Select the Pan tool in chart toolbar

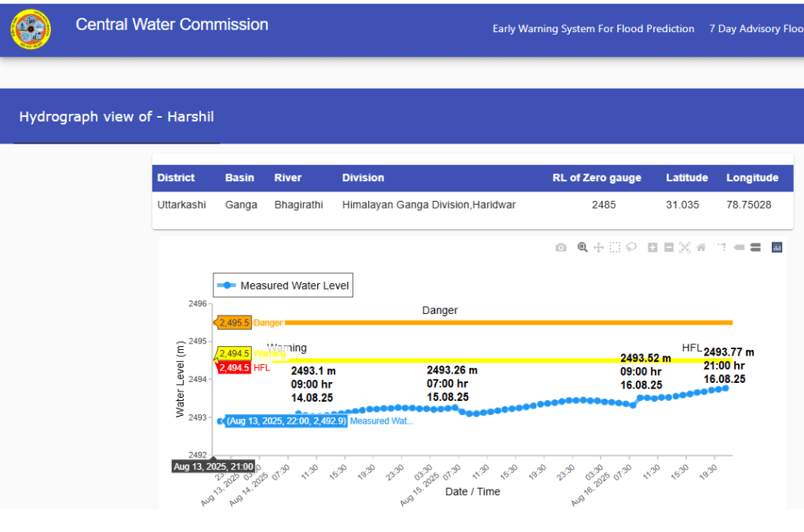598,247
